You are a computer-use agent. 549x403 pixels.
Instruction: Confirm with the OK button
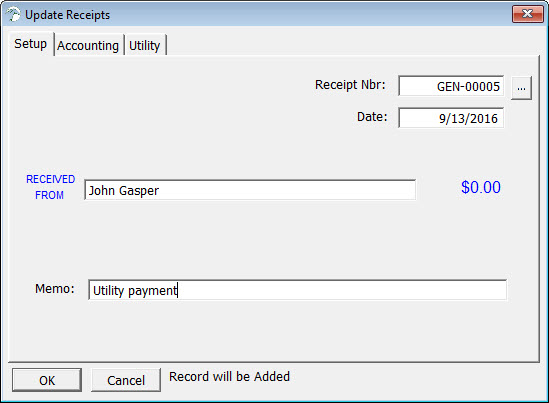point(47,380)
